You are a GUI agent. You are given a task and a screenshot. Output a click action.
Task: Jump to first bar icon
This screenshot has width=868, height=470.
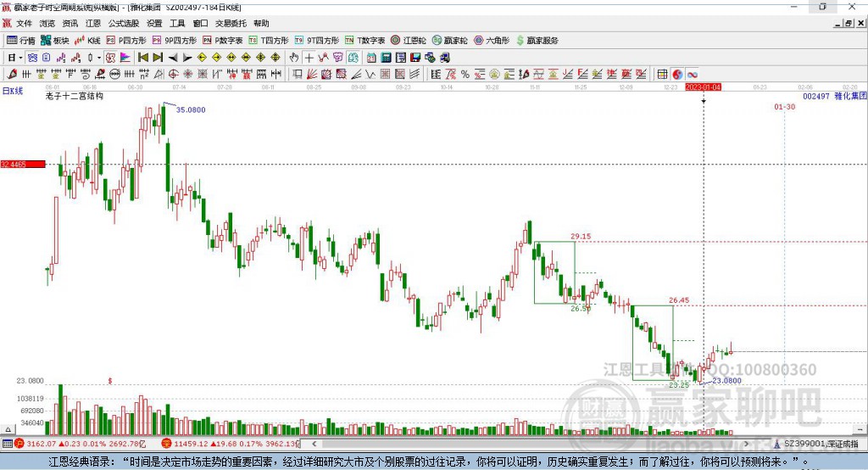[142, 58]
